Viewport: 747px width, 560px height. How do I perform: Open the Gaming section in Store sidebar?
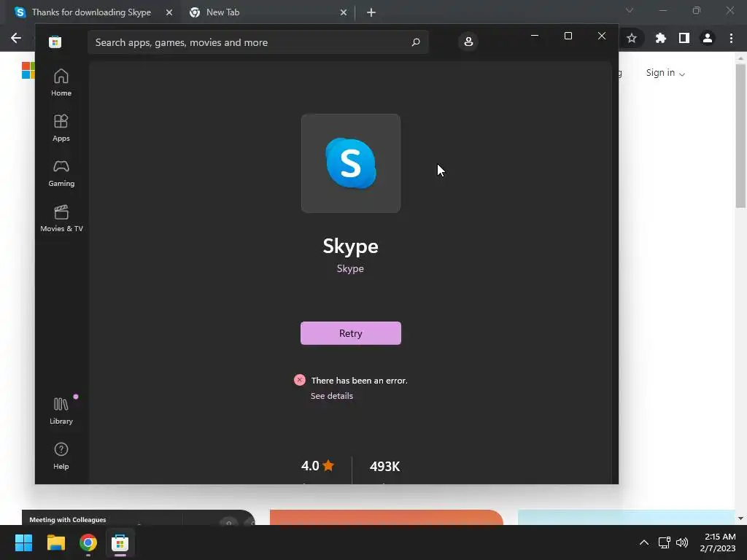pyautogui.click(x=61, y=174)
